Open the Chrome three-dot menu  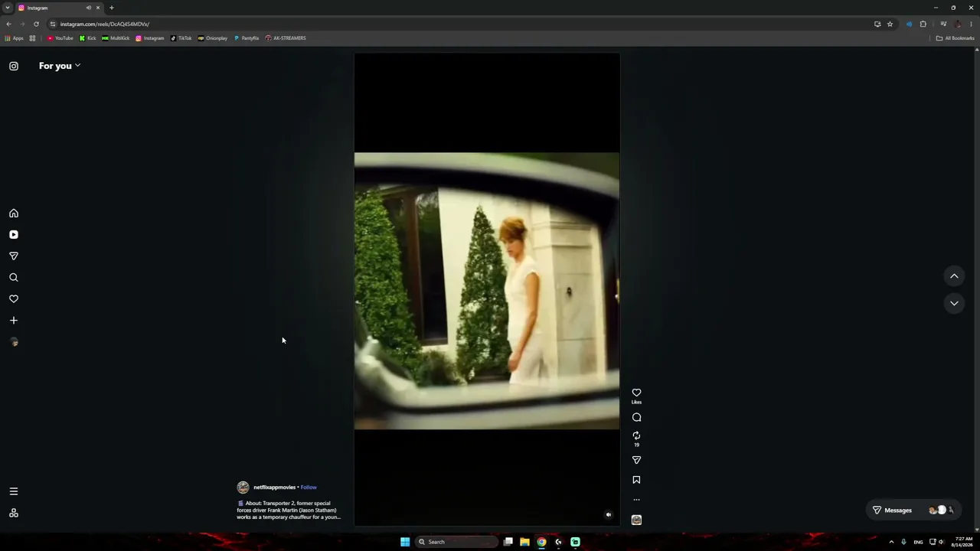tap(971, 24)
